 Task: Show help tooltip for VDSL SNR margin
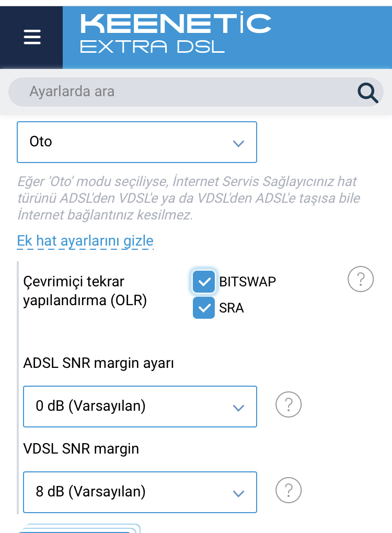point(289,490)
